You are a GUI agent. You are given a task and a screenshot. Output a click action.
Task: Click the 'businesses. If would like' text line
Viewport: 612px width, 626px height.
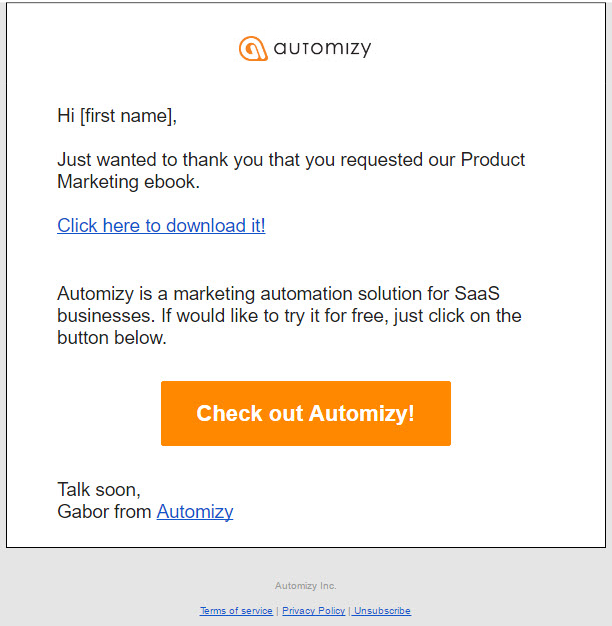pos(289,316)
